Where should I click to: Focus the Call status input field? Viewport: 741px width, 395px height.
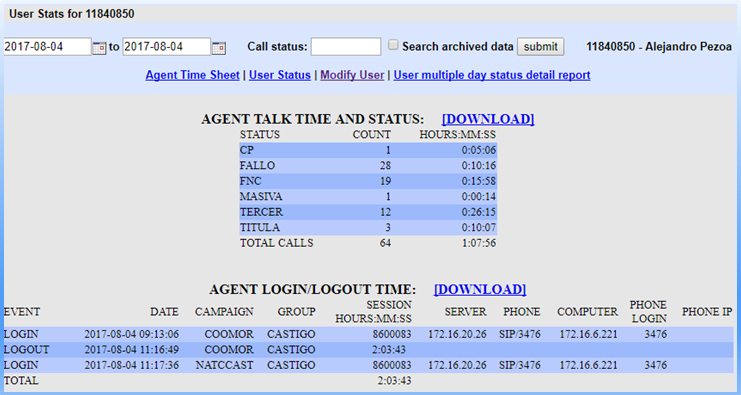point(346,47)
